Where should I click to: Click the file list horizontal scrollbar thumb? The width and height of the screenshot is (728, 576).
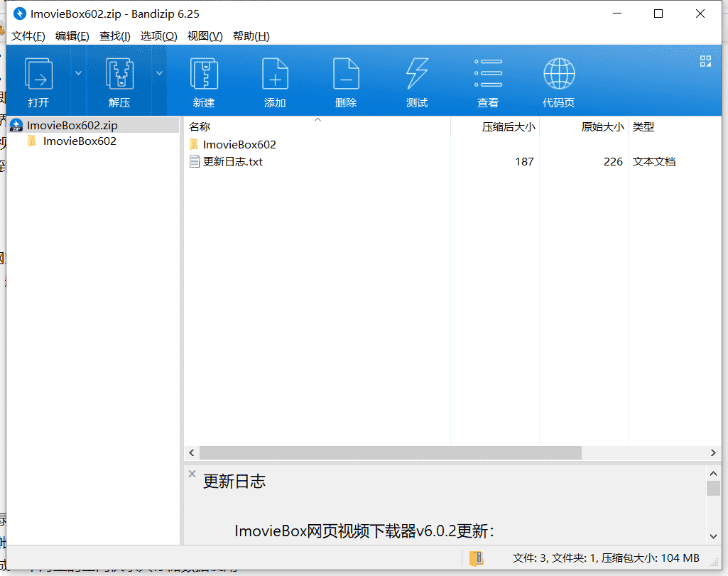pyautogui.click(x=391, y=452)
